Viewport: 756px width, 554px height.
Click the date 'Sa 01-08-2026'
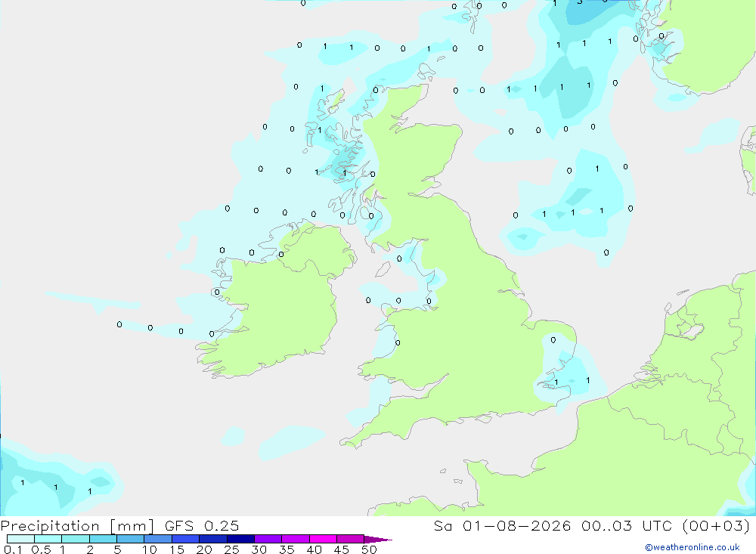503,526
